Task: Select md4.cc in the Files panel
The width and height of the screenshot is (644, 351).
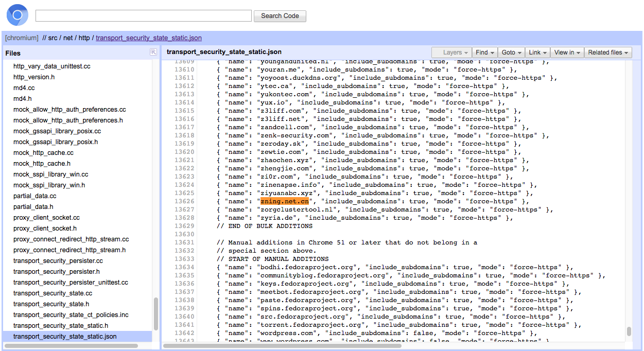Action: (x=24, y=88)
